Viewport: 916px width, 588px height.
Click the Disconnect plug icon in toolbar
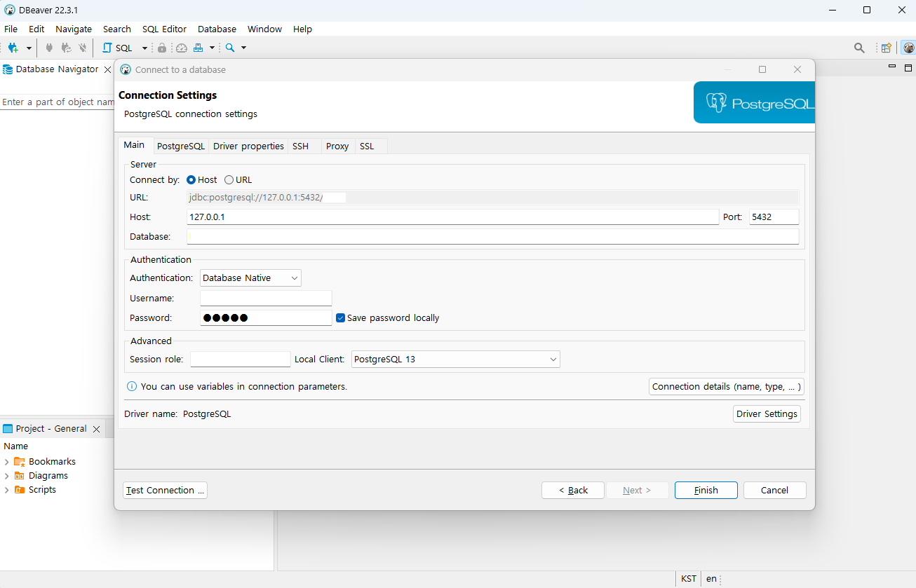(83, 48)
